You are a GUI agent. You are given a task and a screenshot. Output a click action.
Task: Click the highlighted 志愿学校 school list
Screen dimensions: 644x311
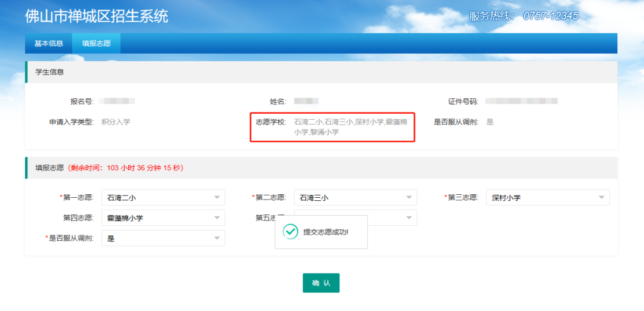pyautogui.click(x=351, y=127)
